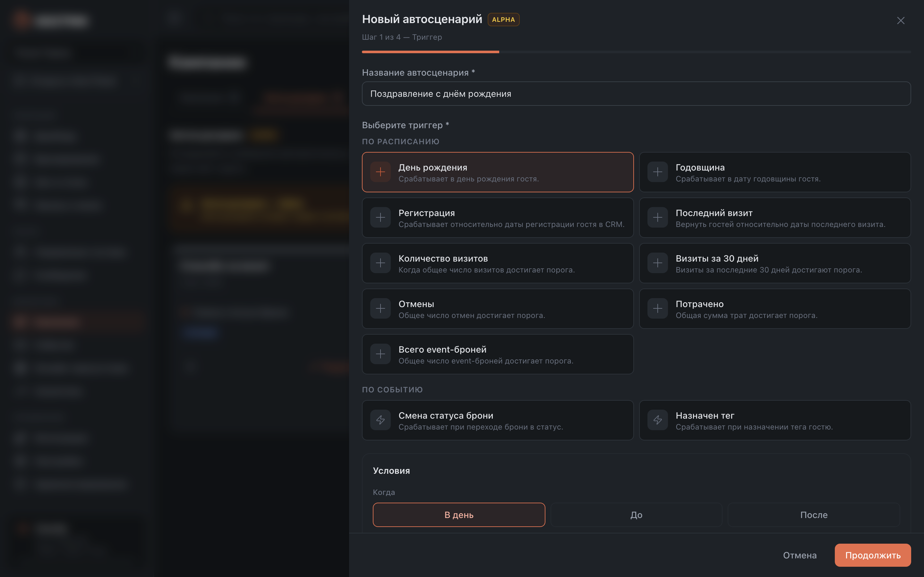Click the plus icon beside Последний визит

[x=657, y=218]
